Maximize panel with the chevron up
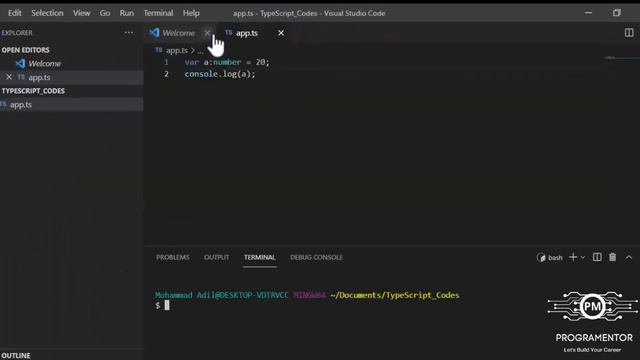The width and height of the screenshot is (640, 360). coord(629,257)
